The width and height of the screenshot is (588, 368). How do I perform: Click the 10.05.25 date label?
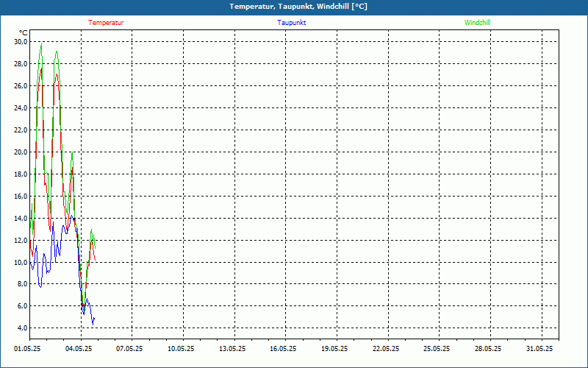[x=181, y=349]
